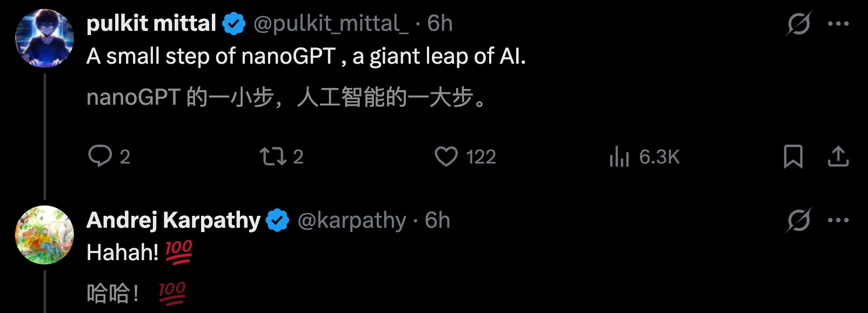This screenshot has height=313, width=868.
Task: Open Grok icon on pulkit mittal's tweet
Action: [798, 24]
